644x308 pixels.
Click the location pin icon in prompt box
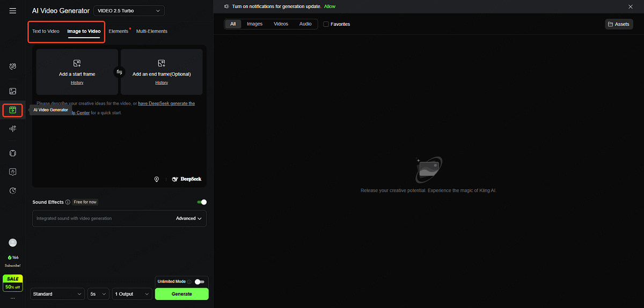coord(157,179)
